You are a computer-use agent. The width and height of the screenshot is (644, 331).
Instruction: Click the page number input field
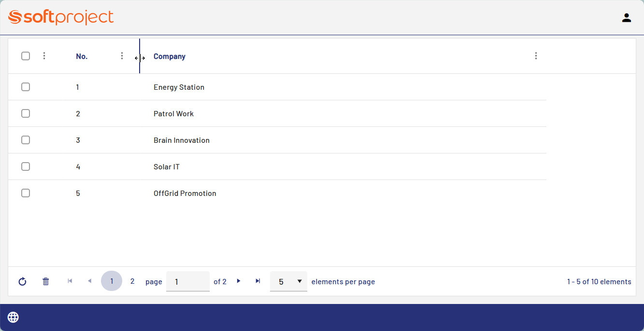pyautogui.click(x=187, y=281)
